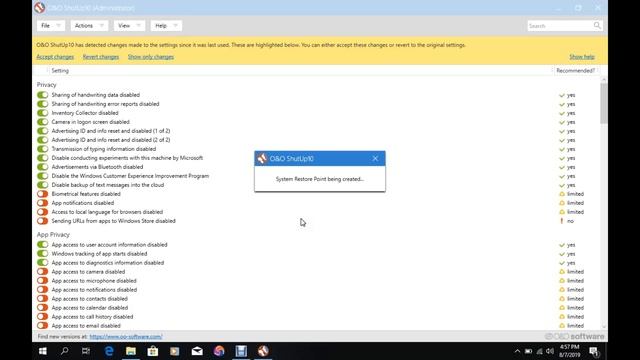Click the limited warning icon for Biometrical features
This screenshot has height=360, width=640.
562,194
